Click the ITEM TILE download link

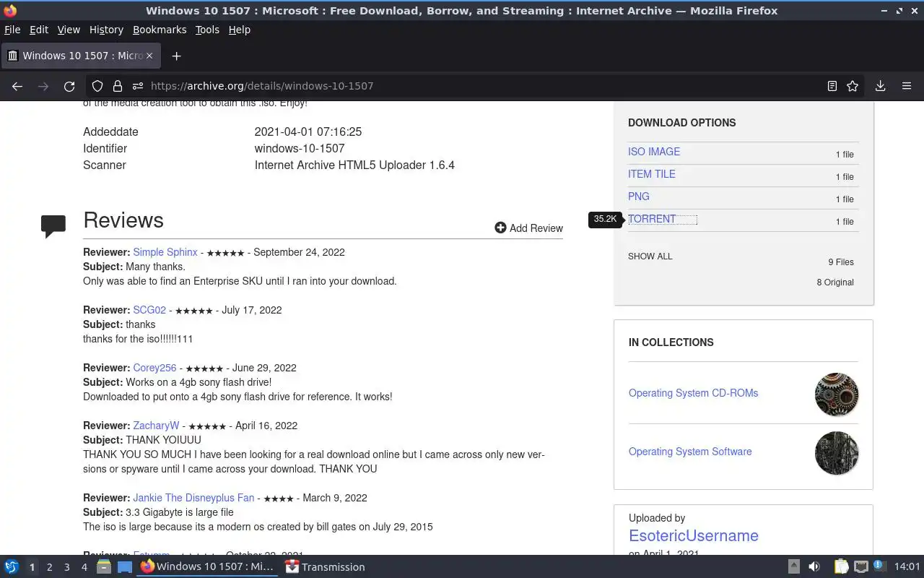tap(652, 174)
